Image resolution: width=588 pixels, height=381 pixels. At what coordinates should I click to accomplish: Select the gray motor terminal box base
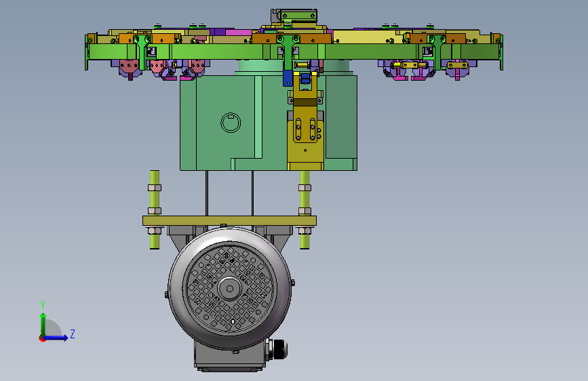[229, 357]
